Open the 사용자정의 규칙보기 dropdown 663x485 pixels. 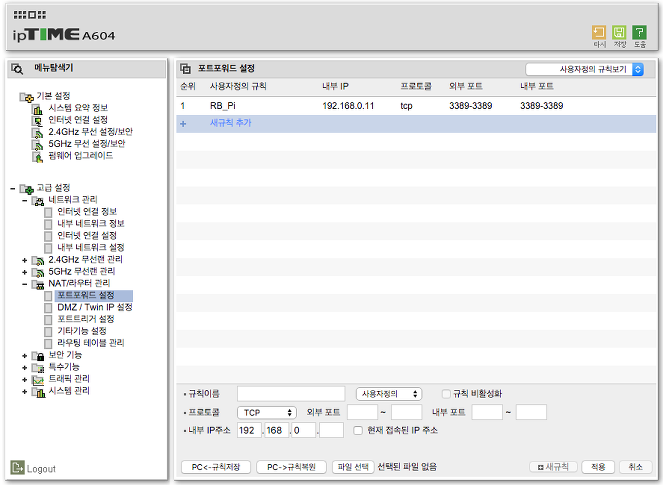coord(584,69)
